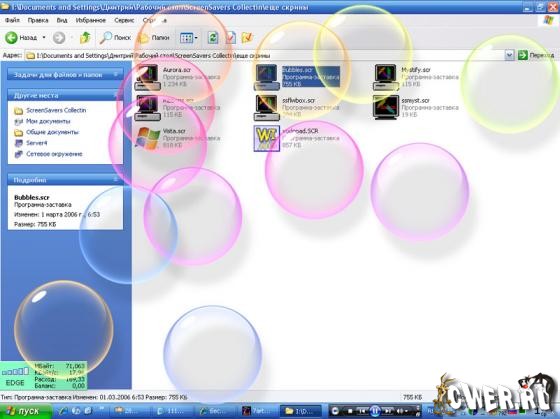Skip to previous track in taskbar player
The width and height of the screenshot is (560, 419).
click(x=362, y=411)
